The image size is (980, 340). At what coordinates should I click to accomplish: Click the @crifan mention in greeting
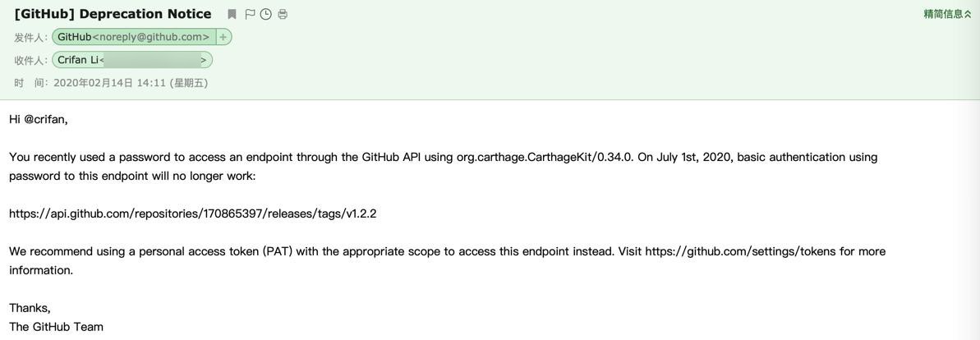point(44,119)
